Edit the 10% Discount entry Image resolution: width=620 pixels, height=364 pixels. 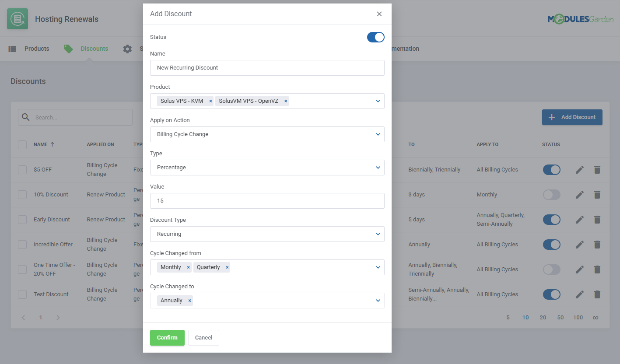pyautogui.click(x=580, y=195)
